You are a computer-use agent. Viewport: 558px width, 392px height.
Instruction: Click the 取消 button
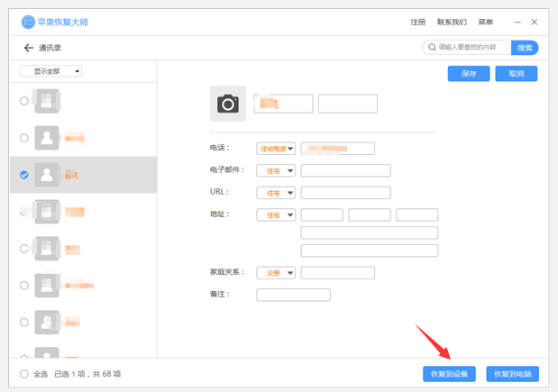point(517,74)
